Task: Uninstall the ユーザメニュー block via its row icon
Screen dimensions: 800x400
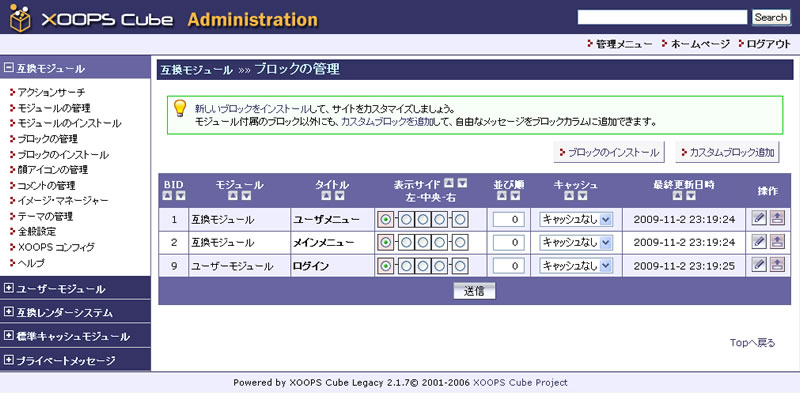Action: tap(777, 219)
